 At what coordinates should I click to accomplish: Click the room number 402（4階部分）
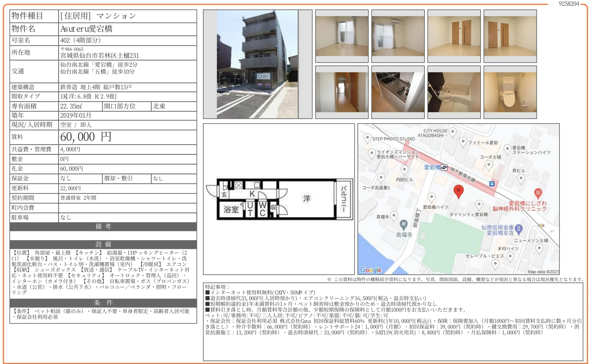(x=81, y=40)
